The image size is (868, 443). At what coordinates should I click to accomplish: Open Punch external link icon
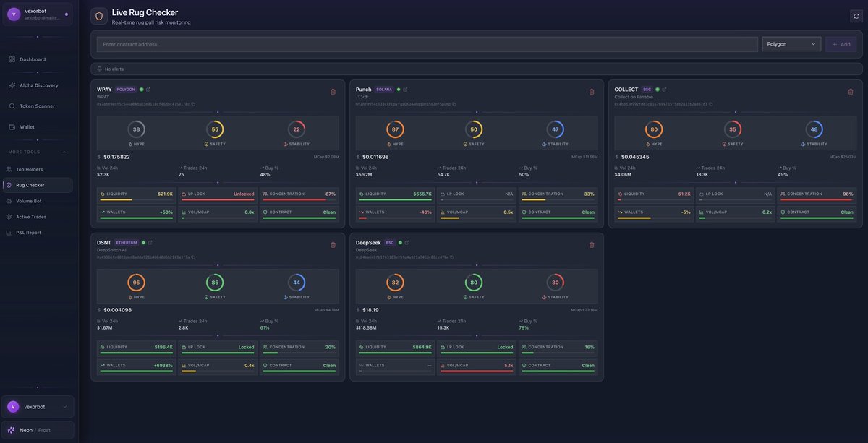(405, 90)
